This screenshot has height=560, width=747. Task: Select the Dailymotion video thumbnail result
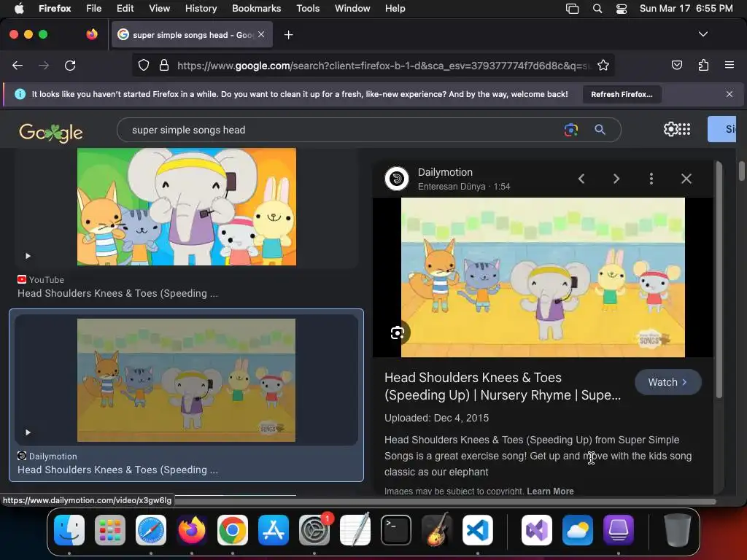[x=186, y=380]
